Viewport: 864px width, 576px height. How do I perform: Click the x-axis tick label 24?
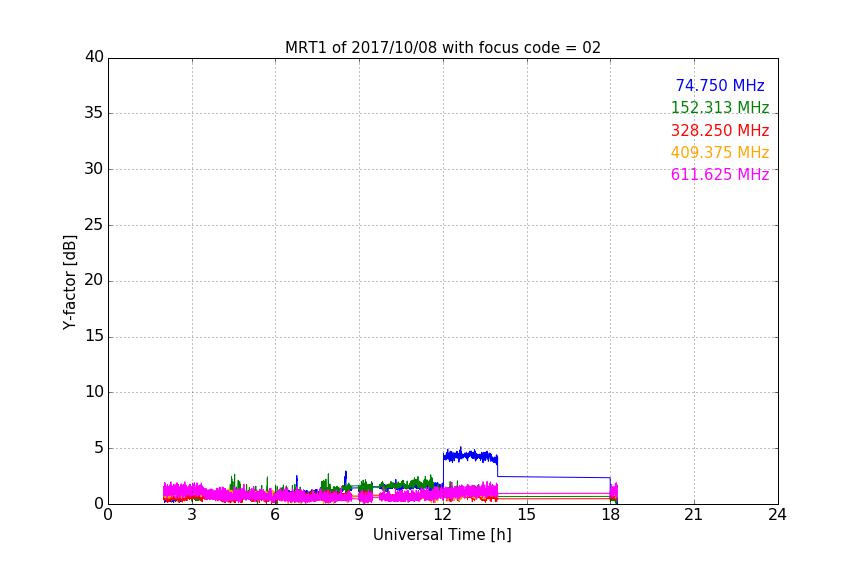[x=777, y=515]
